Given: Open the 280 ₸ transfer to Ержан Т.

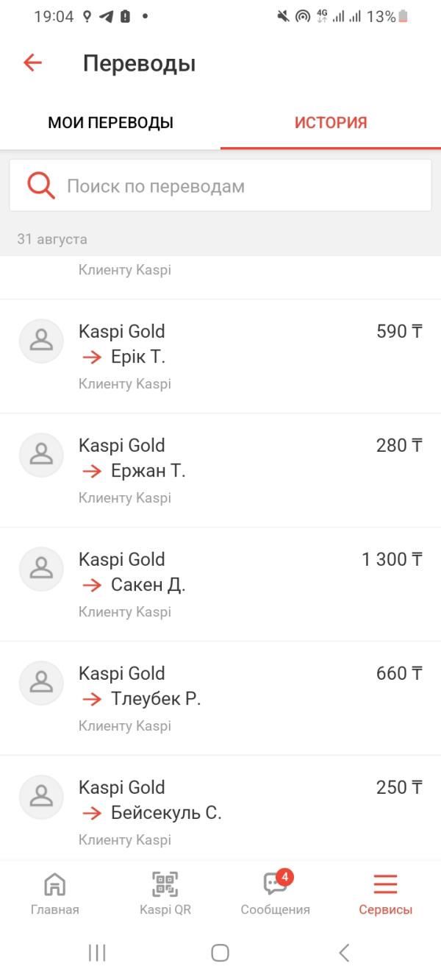Looking at the screenshot, I should tap(220, 471).
